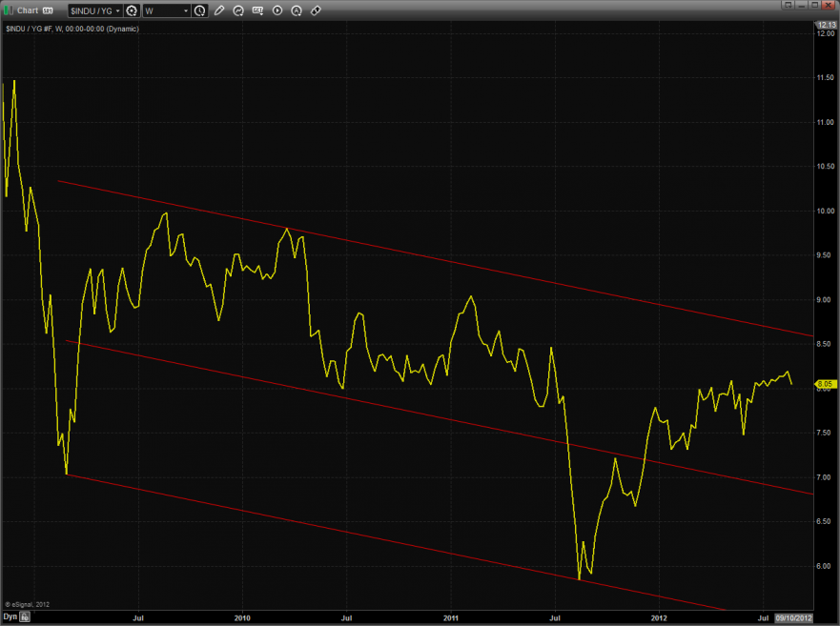Image resolution: width=840 pixels, height=626 pixels.
Task: Click the green chart window icon
Action: click(8, 10)
